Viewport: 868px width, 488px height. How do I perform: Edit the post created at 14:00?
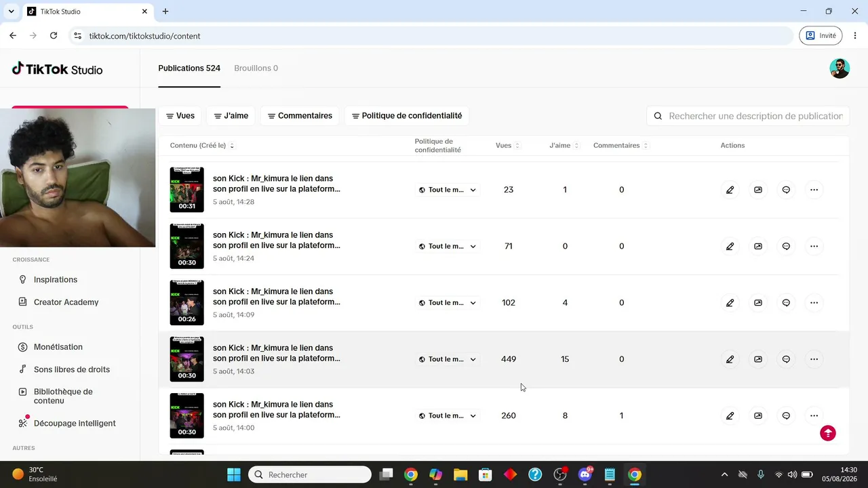pyautogui.click(x=730, y=415)
